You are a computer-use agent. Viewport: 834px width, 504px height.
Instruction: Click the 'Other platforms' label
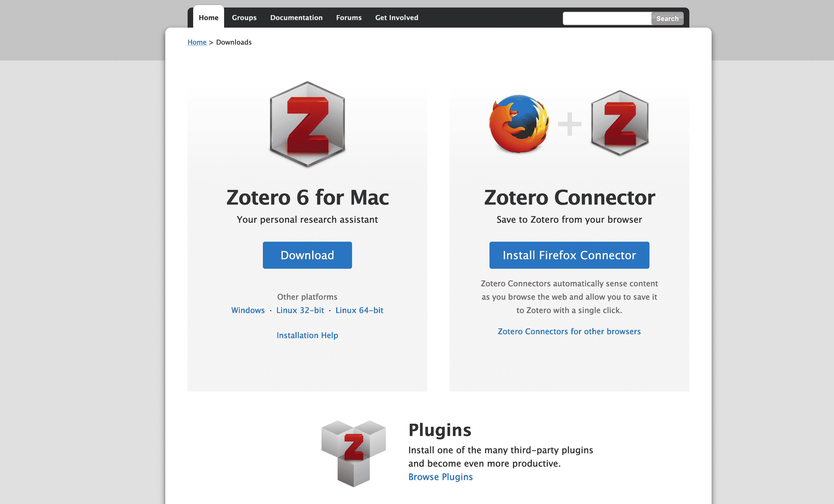pos(307,297)
